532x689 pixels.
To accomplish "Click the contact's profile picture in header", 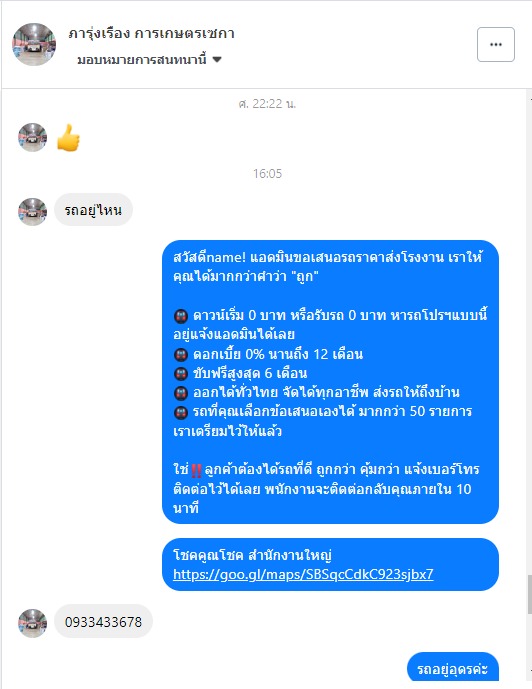I will click(34, 44).
